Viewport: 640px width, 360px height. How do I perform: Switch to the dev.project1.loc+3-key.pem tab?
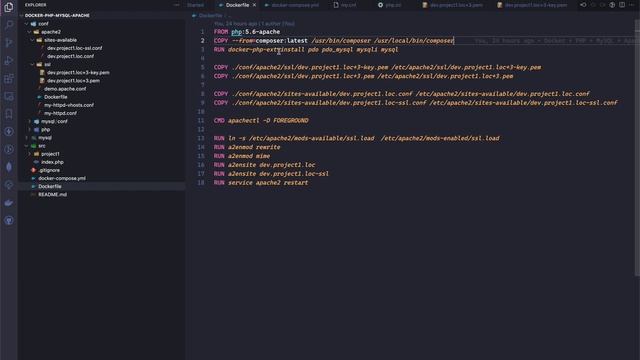(533, 5)
